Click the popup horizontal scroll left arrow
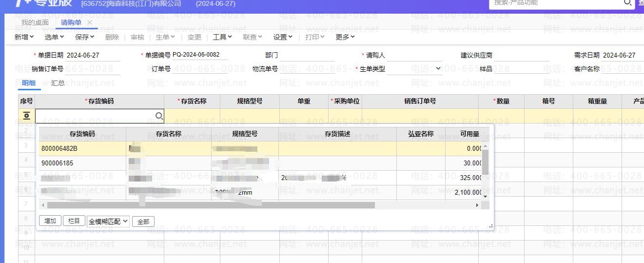The height and width of the screenshot is (263, 644). (43, 205)
